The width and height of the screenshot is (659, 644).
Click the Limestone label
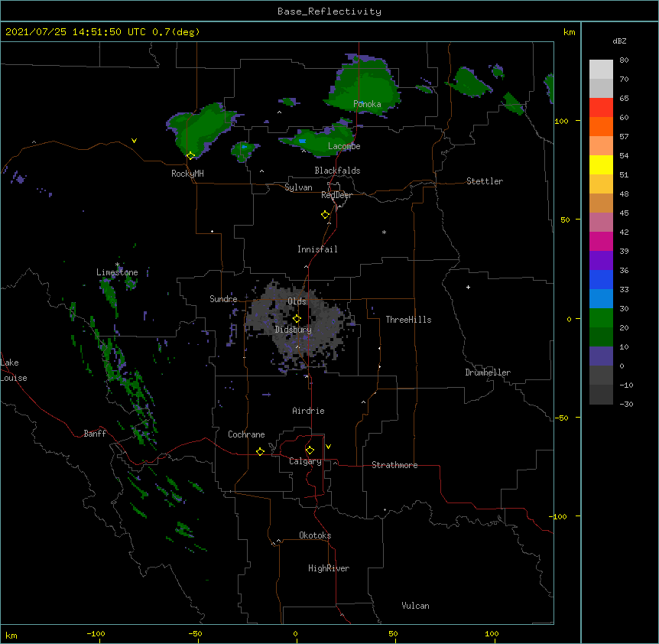[117, 272]
